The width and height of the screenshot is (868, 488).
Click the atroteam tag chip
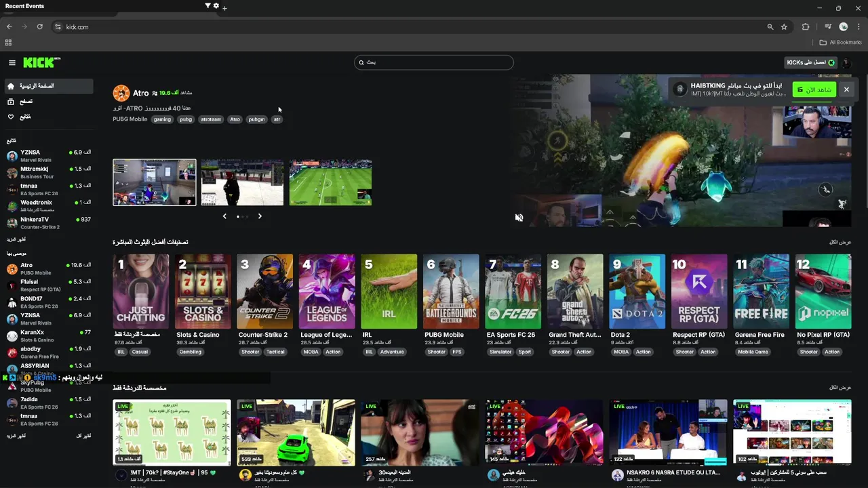[x=211, y=119]
